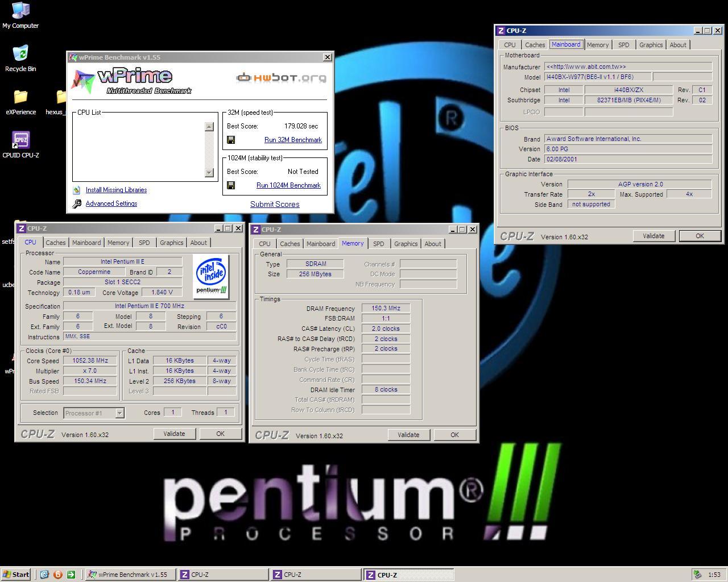The height and width of the screenshot is (582, 728).
Task: Click the wPrime window title bar icon
Action: 73,57
